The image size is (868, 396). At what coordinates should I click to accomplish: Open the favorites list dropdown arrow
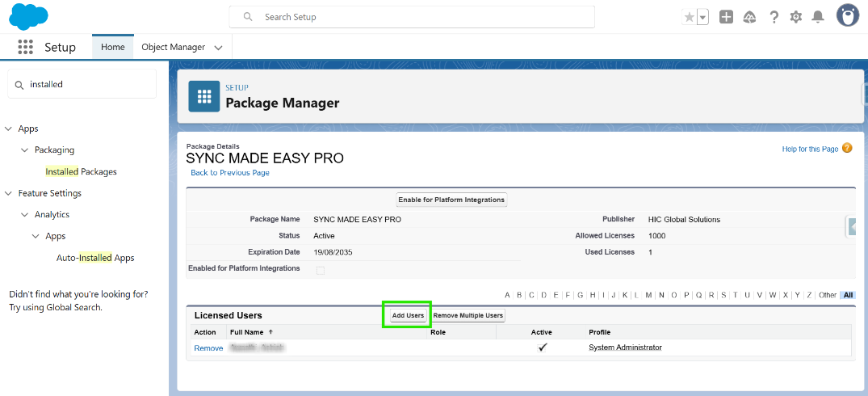[x=702, y=17]
